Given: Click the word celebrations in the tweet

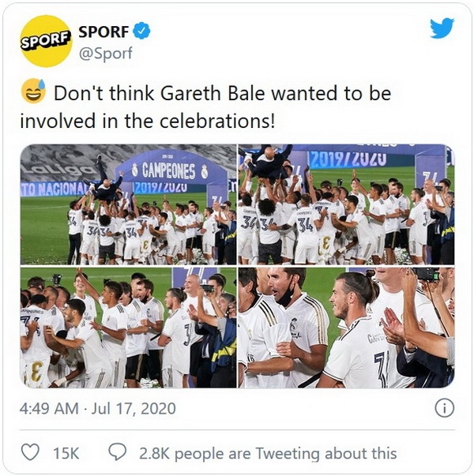Looking at the screenshot, I should (217, 121).
